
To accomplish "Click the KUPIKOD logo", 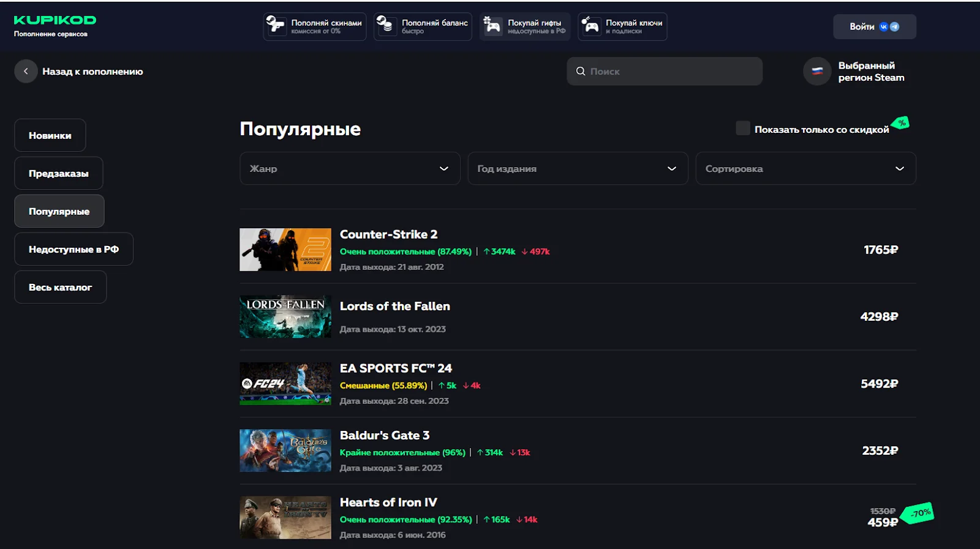I will click(55, 20).
